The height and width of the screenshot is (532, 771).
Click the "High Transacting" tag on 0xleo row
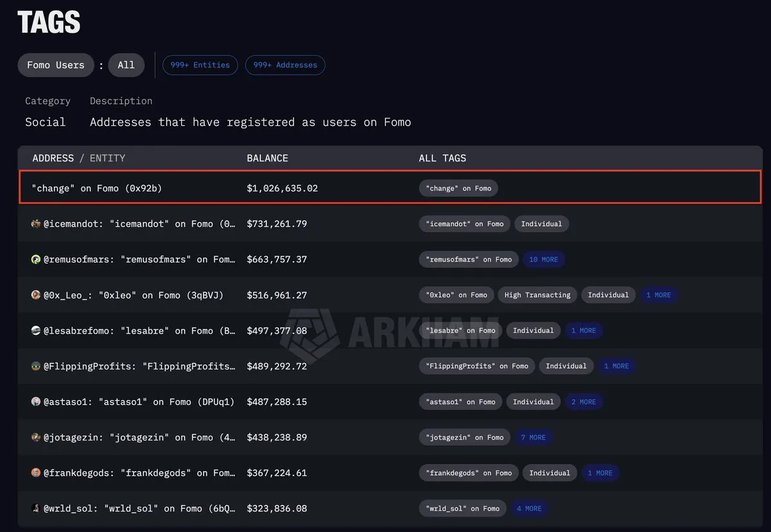[x=537, y=295]
